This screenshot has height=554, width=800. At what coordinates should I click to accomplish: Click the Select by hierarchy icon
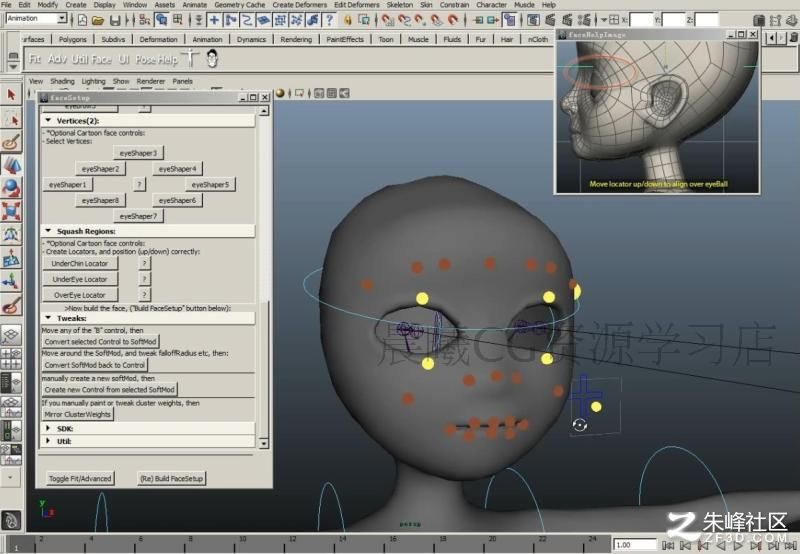[x=145, y=20]
